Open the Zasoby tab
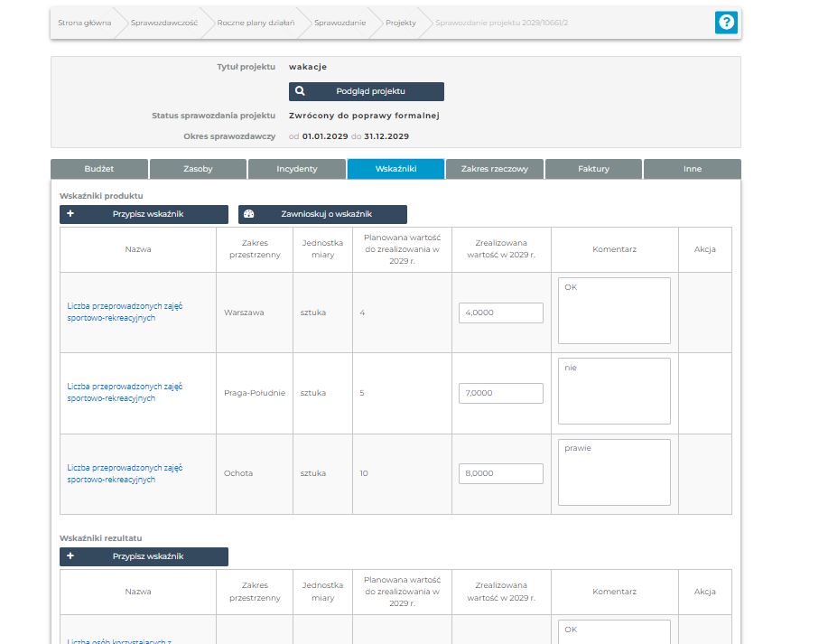This screenshot has width=828, height=644. click(198, 169)
